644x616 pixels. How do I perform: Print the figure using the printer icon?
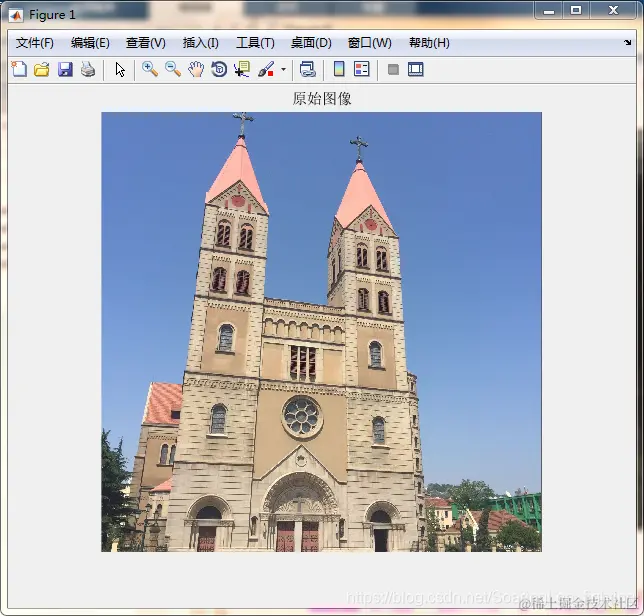88,69
